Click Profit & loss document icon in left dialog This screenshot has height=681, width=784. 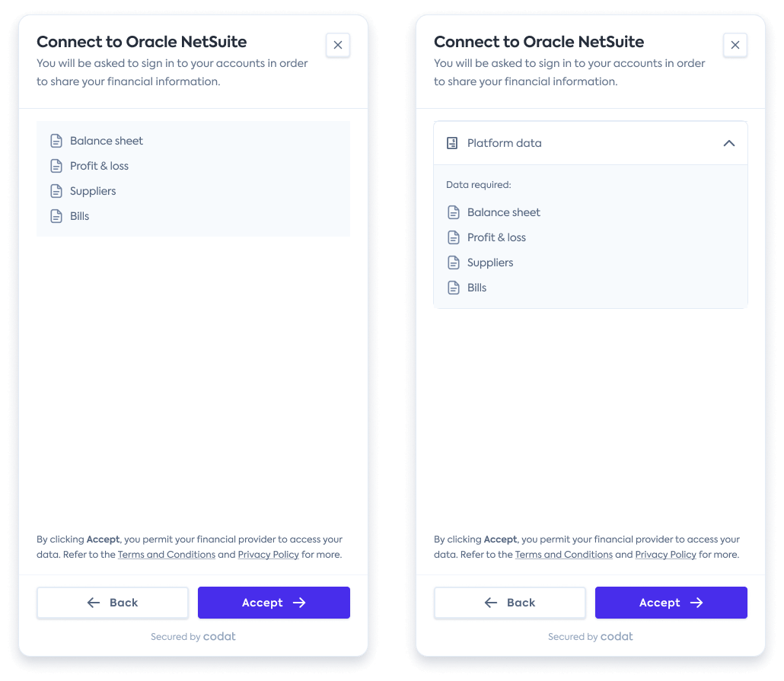[56, 166]
